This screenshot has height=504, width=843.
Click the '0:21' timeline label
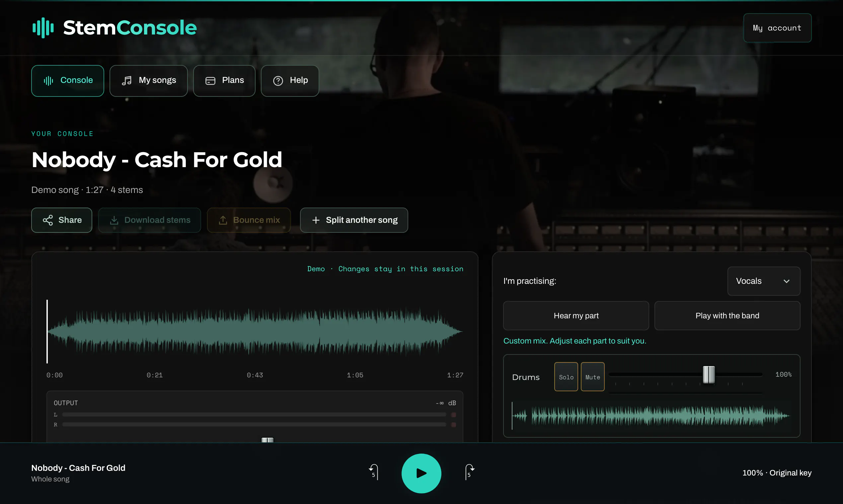[x=155, y=375]
